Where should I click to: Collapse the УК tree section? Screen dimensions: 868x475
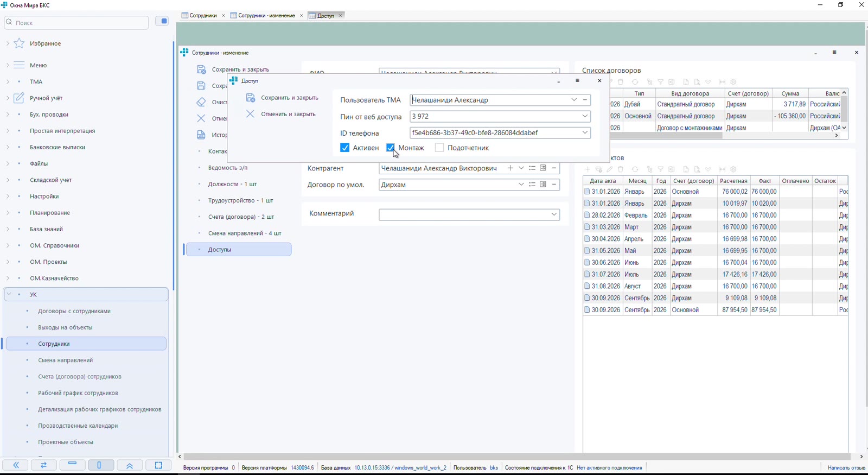[9, 294]
